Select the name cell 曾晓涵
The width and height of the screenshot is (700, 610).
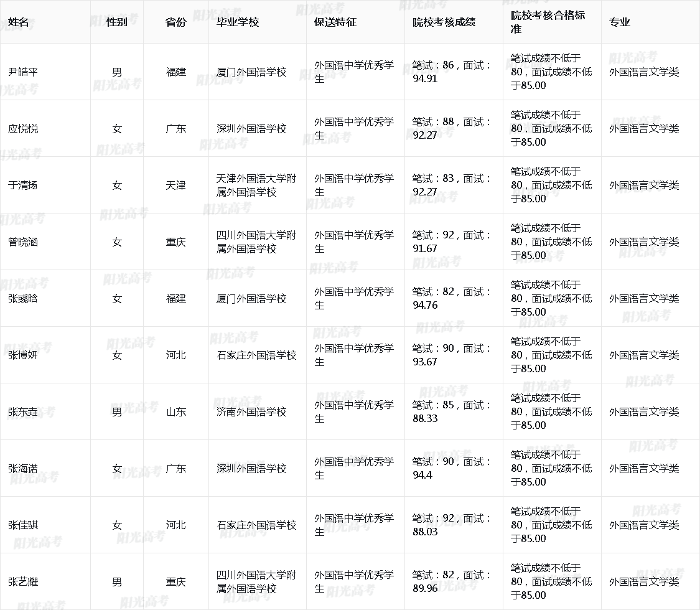[x=23, y=242]
